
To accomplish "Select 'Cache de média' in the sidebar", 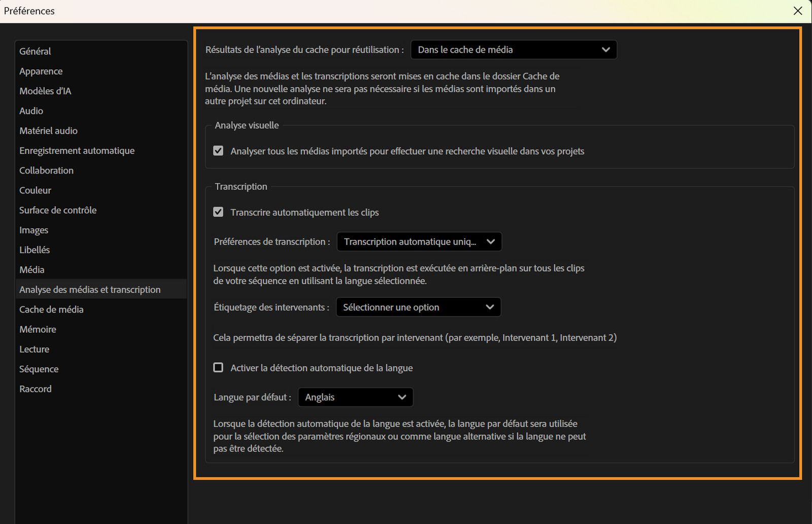I will tap(51, 309).
